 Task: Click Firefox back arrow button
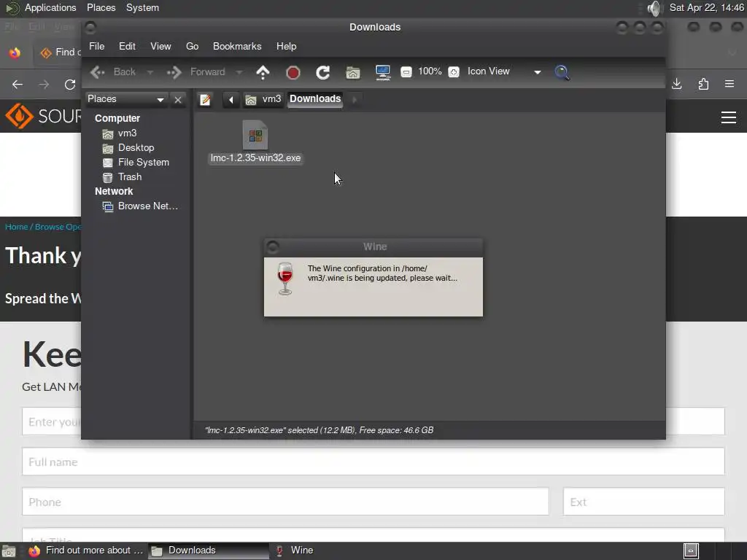(x=18, y=85)
